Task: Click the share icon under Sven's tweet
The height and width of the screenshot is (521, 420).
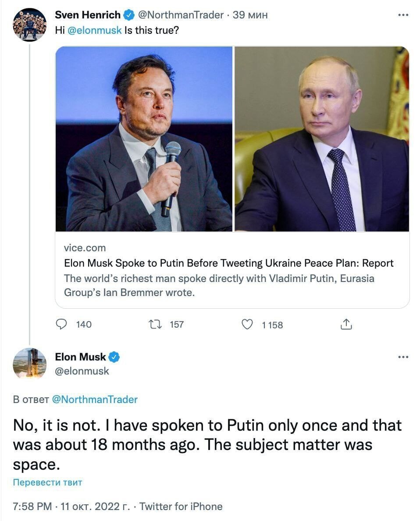Action: [x=346, y=325]
